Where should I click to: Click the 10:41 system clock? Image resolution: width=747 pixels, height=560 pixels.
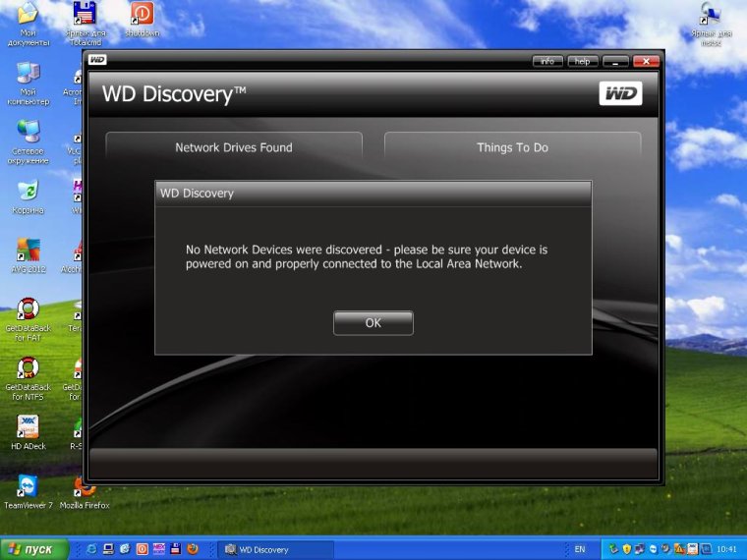click(726, 549)
